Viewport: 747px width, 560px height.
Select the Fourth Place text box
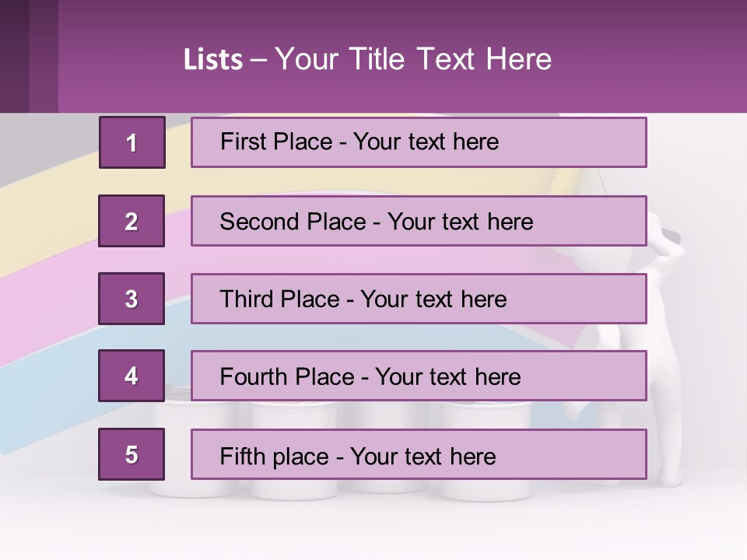tap(419, 376)
